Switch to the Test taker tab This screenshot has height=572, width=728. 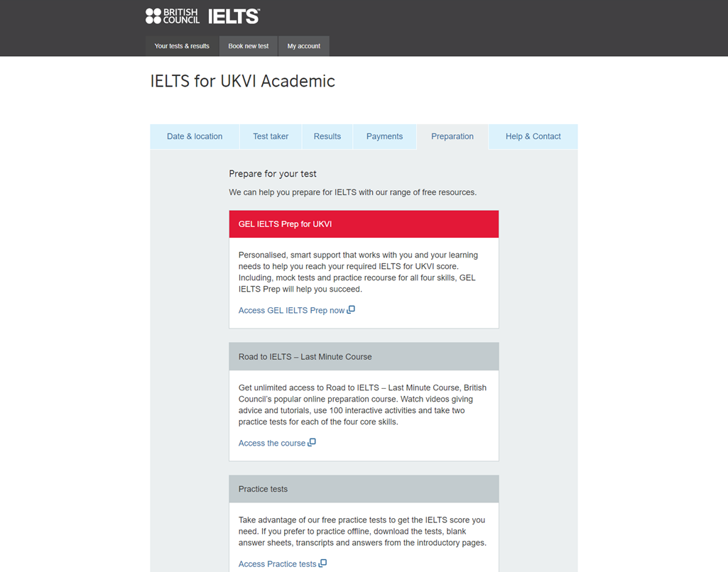[271, 136]
